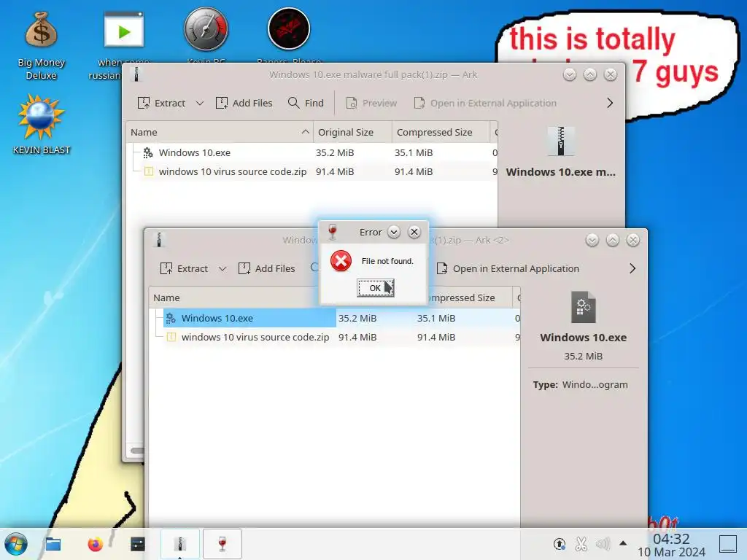Click Add Files in the front Ark <2> window
This screenshot has height=560, width=747.
(x=267, y=268)
